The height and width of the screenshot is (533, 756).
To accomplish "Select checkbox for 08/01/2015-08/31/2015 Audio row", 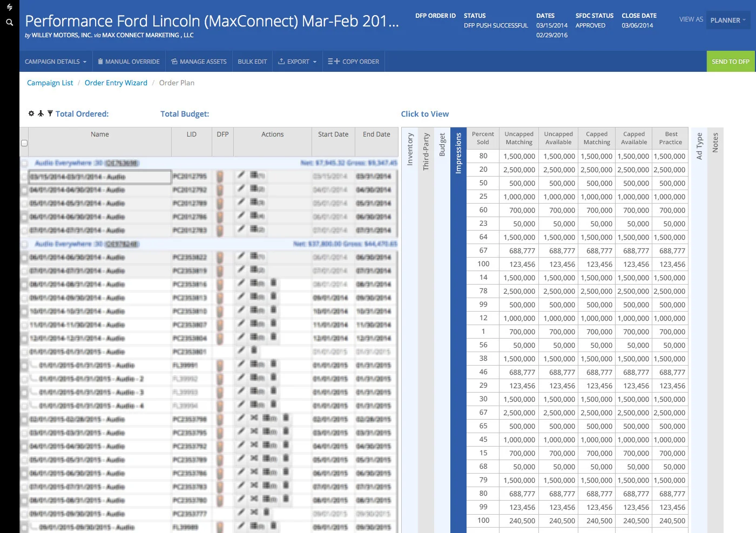I will point(24,501).
